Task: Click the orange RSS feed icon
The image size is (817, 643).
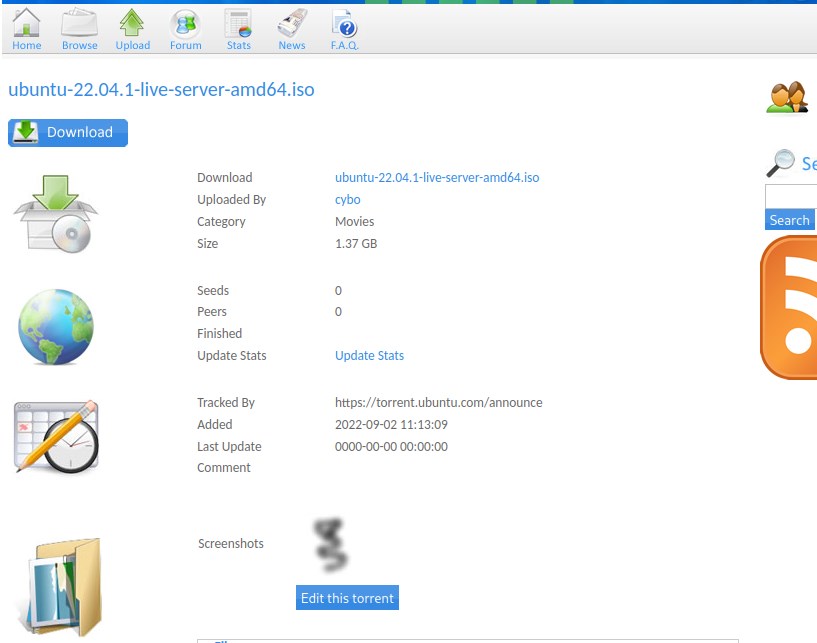Action: 790,312
